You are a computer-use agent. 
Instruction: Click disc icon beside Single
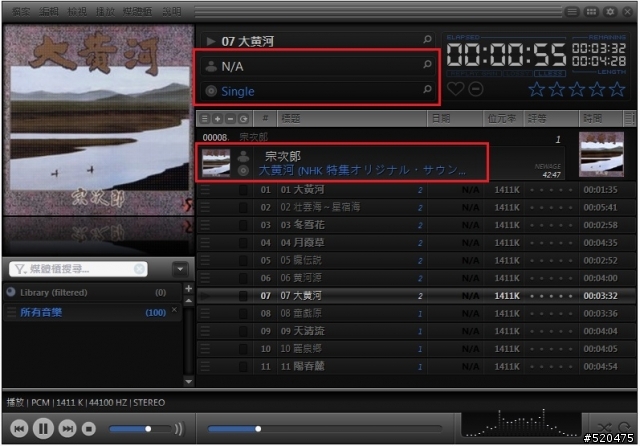211,91
